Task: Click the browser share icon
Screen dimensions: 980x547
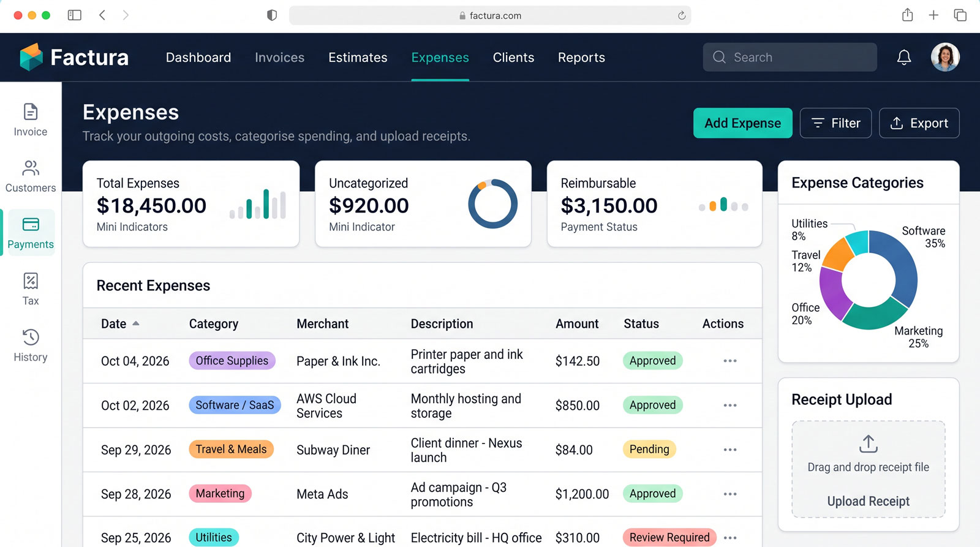Action: point(907,15)
